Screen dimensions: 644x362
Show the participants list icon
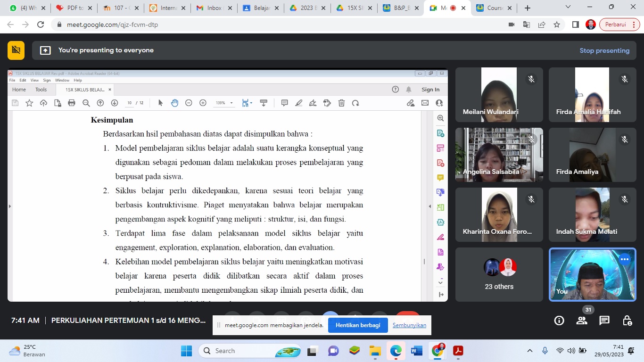582,321
